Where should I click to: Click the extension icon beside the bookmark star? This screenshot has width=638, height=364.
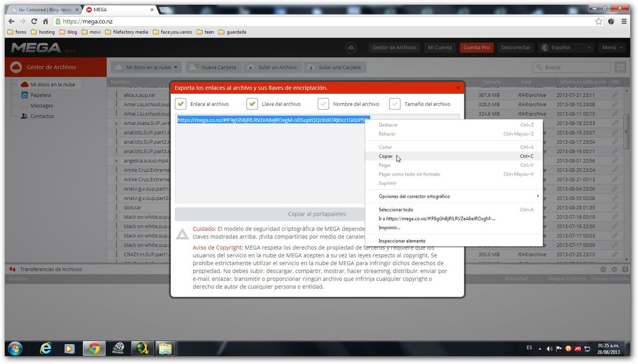tap(611, 21)
